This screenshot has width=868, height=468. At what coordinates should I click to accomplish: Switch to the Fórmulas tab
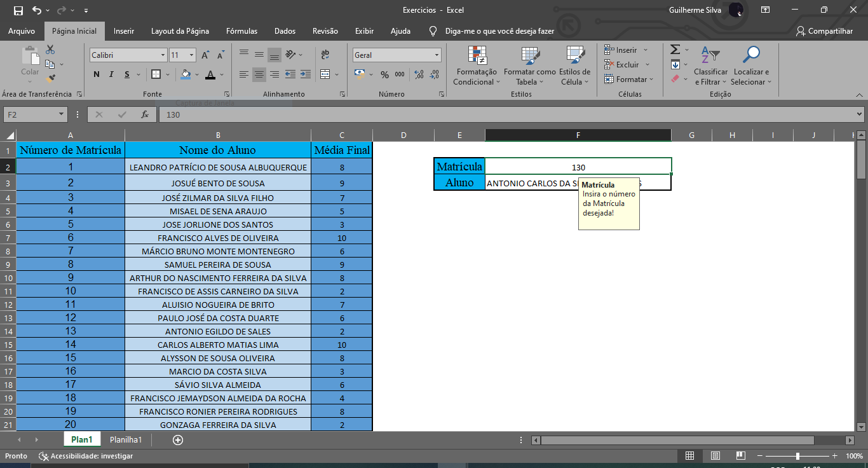(241, 31)
